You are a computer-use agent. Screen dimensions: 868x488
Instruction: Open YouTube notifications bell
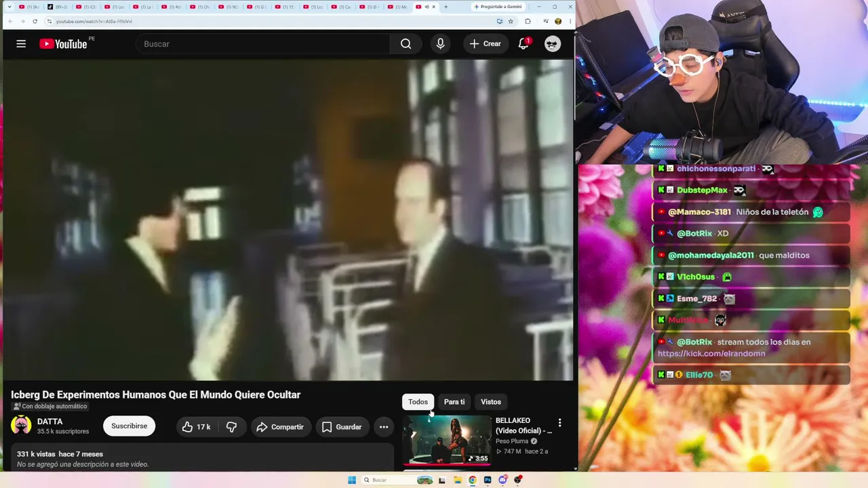[524, 44]
